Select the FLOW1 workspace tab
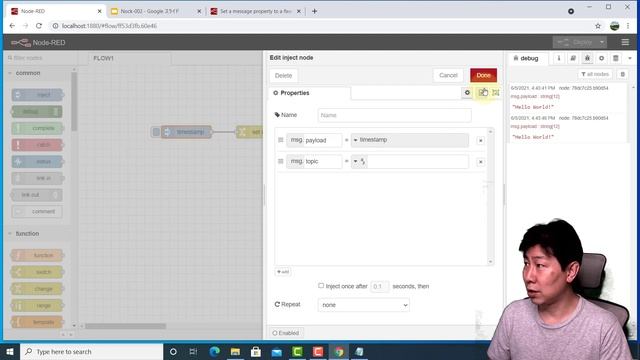 coord(130,58)
